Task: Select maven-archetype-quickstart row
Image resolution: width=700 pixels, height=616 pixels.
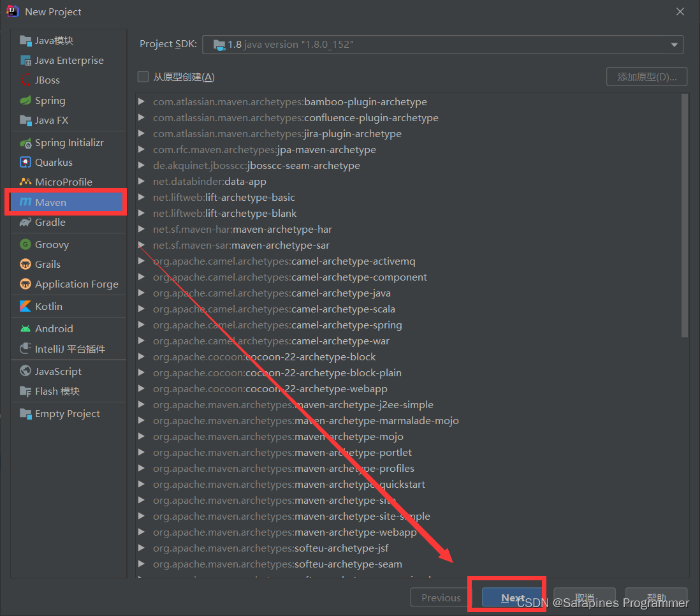Action: click(x=409, y=484)
